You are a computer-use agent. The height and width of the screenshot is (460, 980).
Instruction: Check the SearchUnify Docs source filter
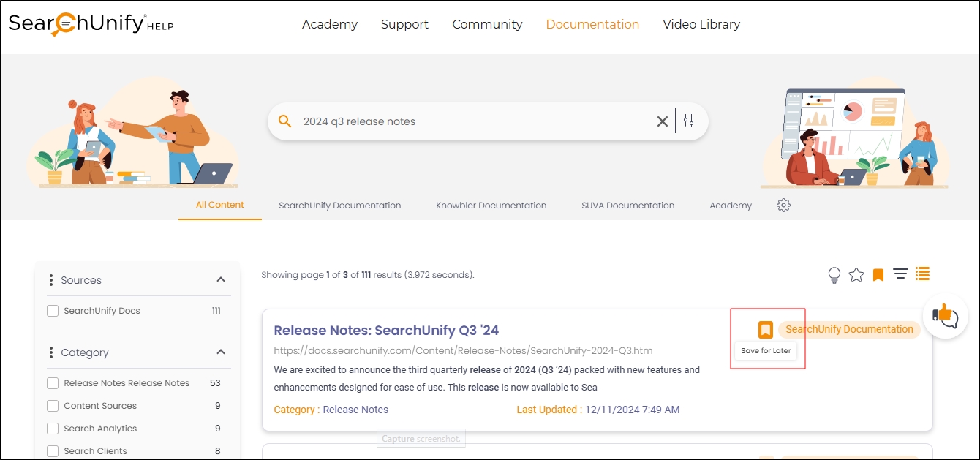(53, 311)
